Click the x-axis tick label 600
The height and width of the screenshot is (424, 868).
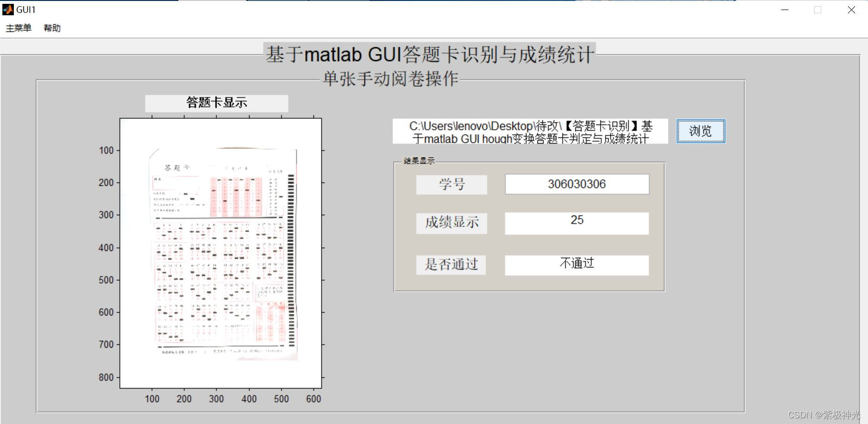[313, 399]
